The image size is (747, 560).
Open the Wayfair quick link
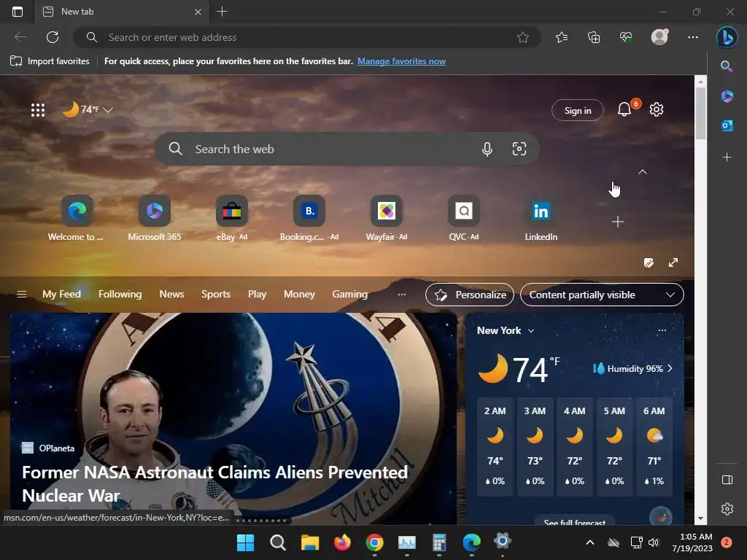click(387, 218)
